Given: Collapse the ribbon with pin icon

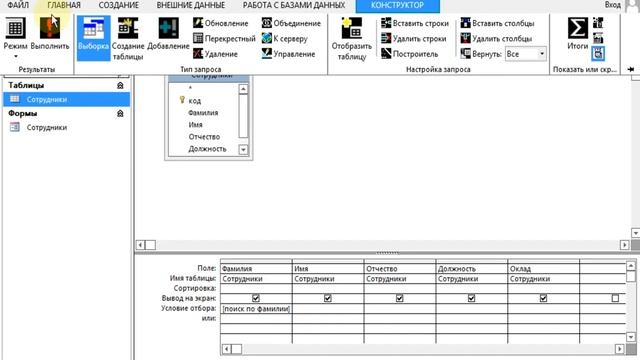Looking at the screenshot, I should point(631,69).
